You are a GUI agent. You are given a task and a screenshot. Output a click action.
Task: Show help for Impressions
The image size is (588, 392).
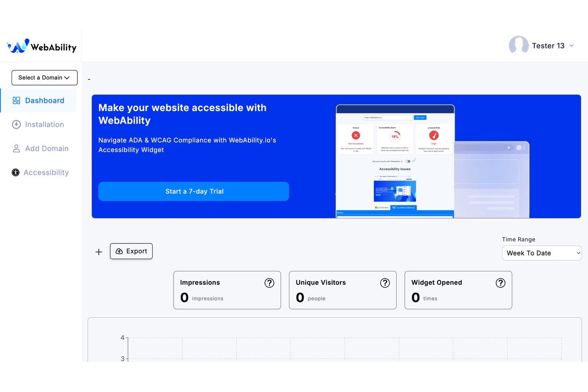pos(269,283)
